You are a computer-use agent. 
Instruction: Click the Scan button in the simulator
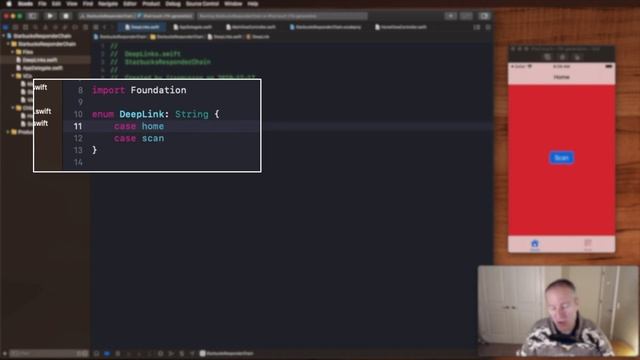point(561,158)
